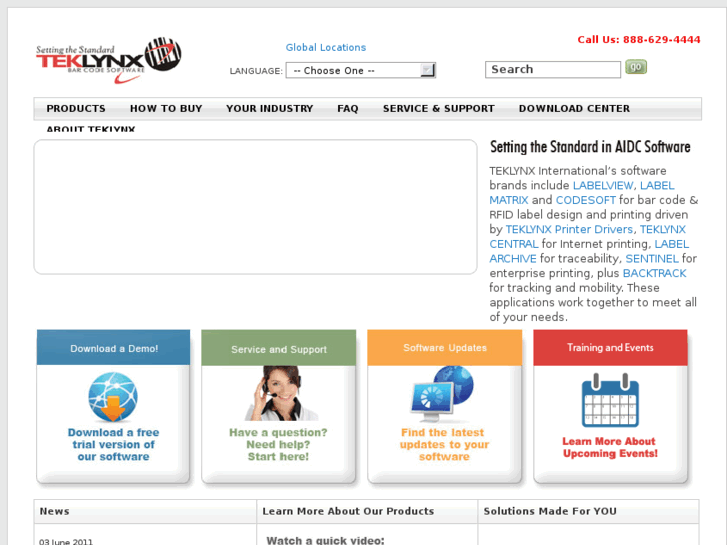Image resolution: width=727 pixels, height=545 pixels.
Task: Open the YOUR INDUSTRY menu
Action: pyautogui.click(x=269, y=109)
